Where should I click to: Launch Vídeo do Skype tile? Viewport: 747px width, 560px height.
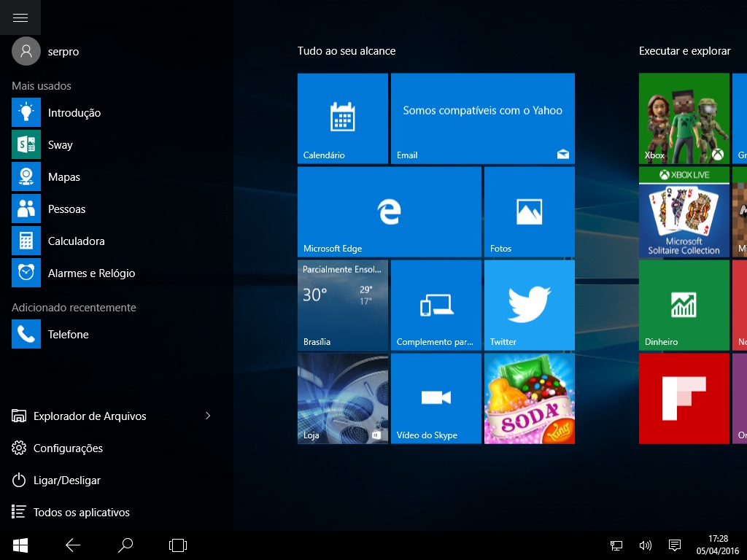tap(436, 398)
